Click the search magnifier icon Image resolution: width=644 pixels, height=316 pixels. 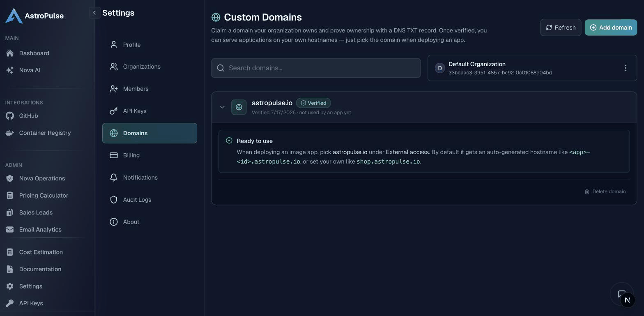[221, 68]
